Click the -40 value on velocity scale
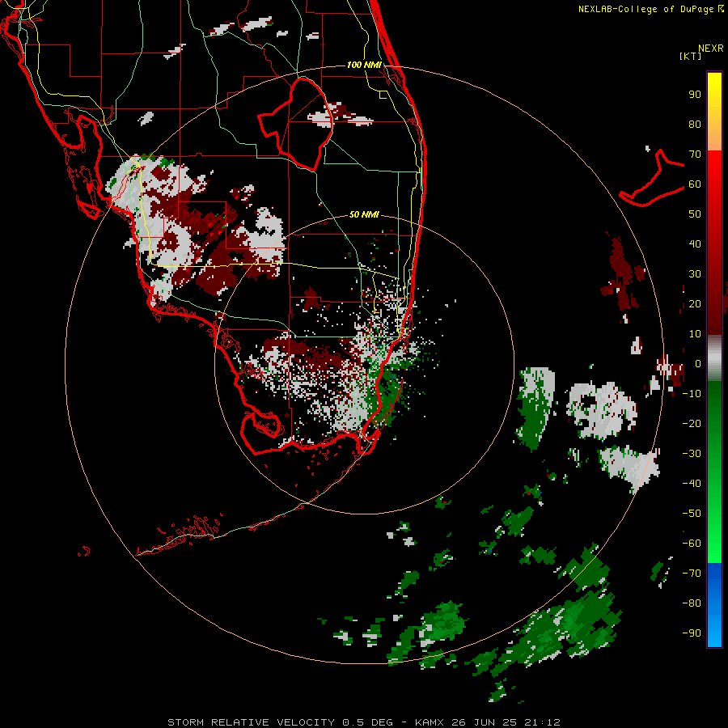The width and height of the screenshot is (728, 728). tap(692, 484)
